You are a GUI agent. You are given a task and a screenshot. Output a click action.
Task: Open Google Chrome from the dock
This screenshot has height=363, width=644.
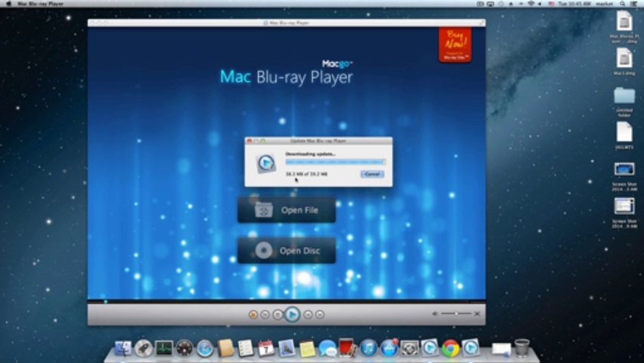451,348
